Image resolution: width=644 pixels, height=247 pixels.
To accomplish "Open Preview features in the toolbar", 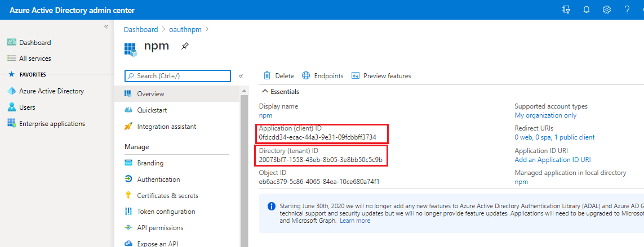I will 381,76.
